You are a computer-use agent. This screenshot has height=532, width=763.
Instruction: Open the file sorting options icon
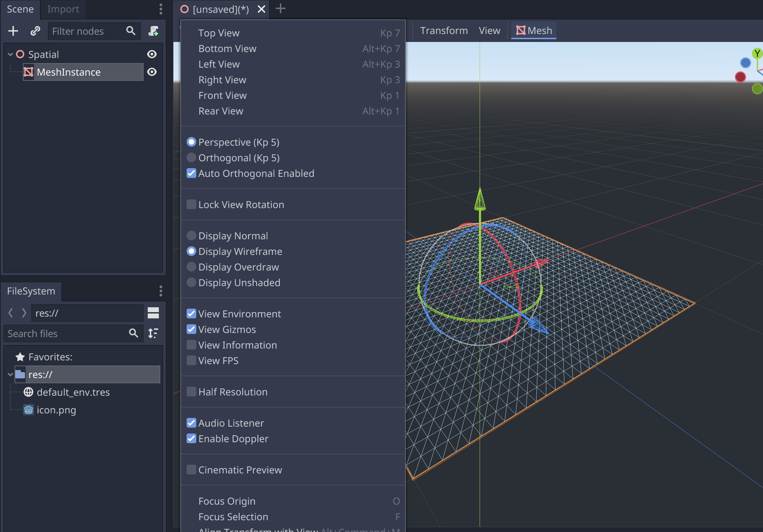153,333
